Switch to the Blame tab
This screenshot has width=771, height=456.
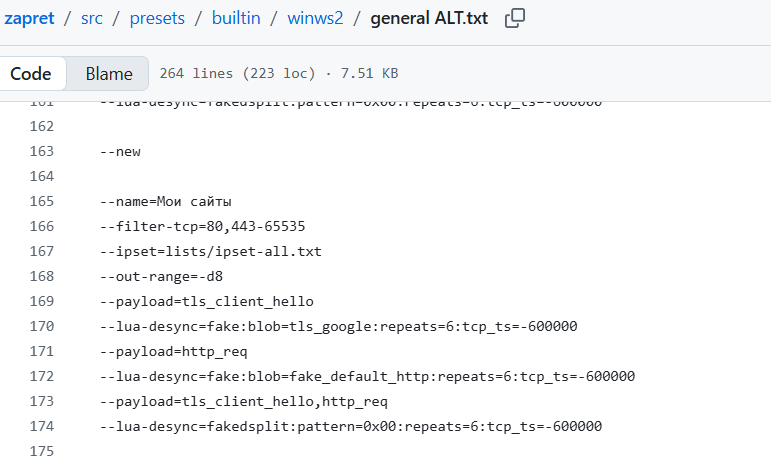tap(109, 74)
